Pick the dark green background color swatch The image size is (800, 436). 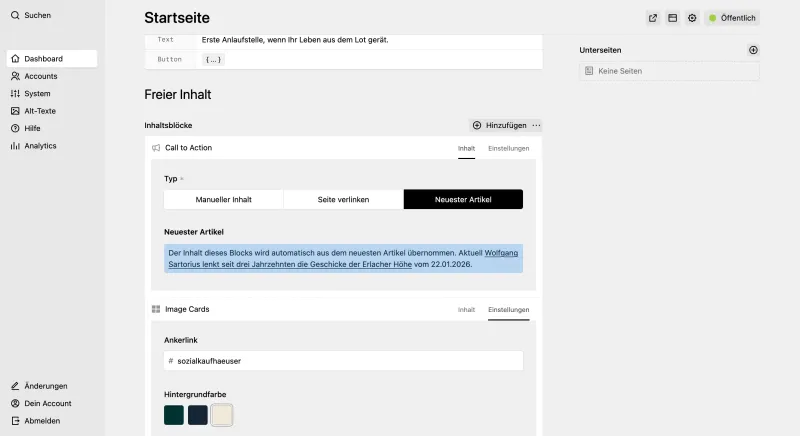point(174,415)
